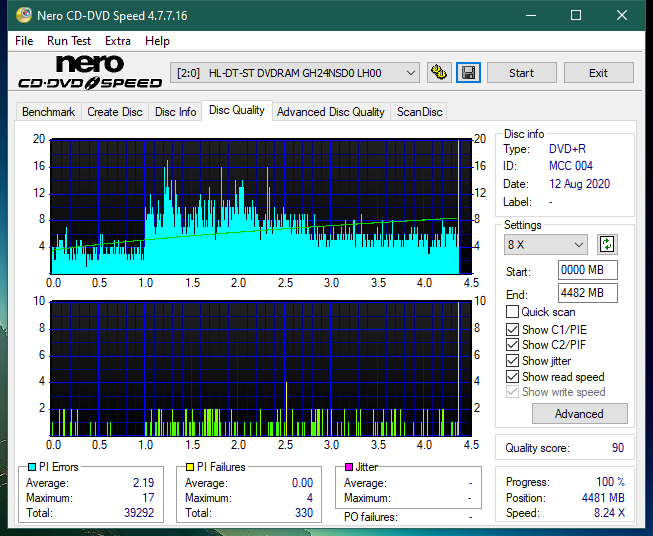Maximize the Nero CD-DVD Speed window

(576, 15)
